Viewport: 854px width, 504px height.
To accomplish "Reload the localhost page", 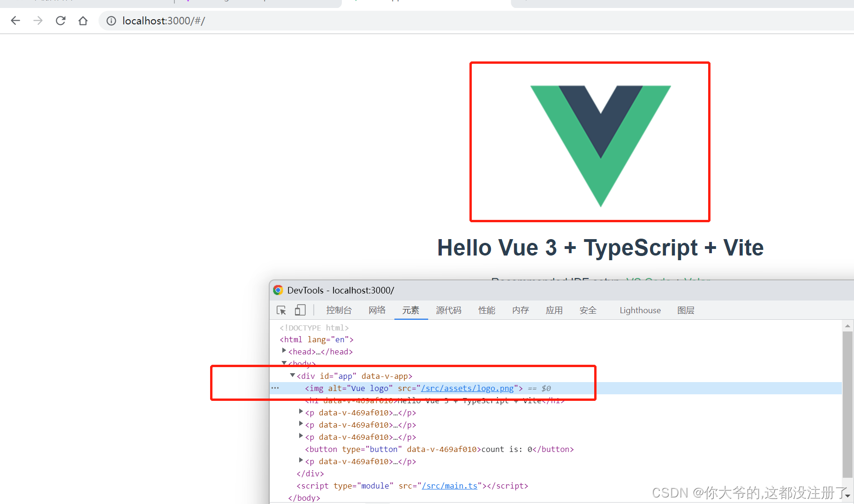I will [x=60, y=21].
